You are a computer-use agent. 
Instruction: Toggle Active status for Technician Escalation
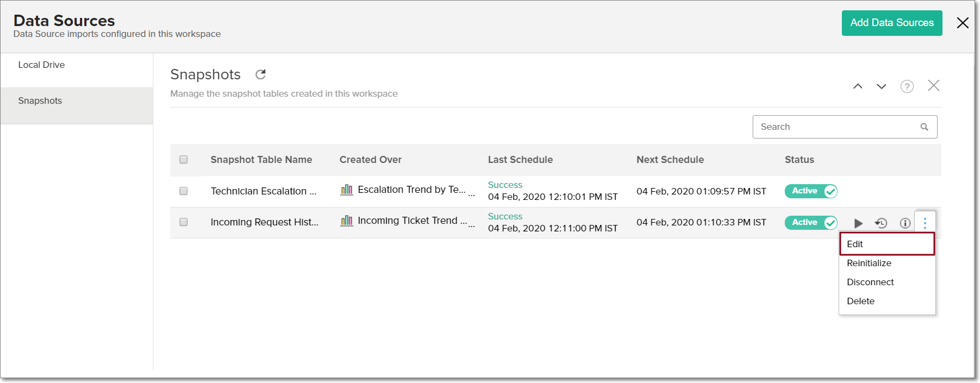[810, 191]
